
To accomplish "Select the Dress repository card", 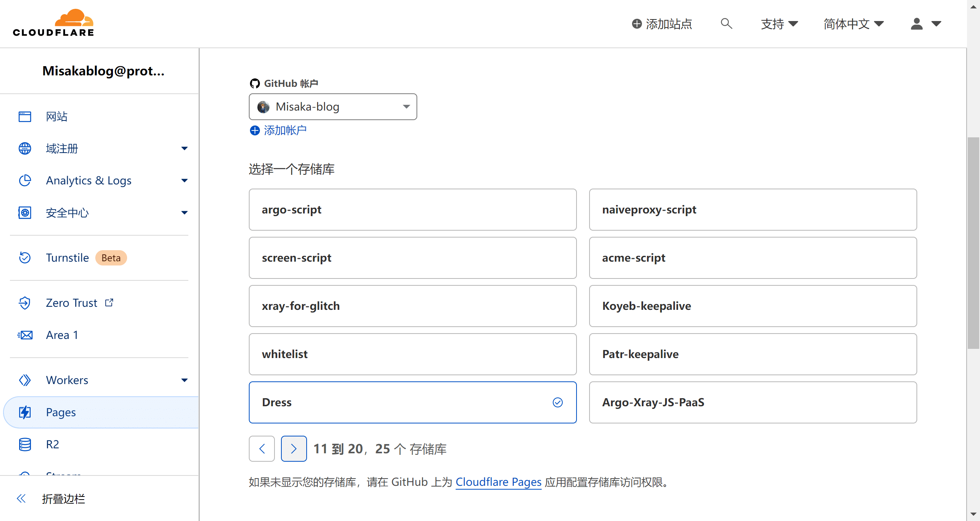I will pyautogui.click(x=412, y=402).
